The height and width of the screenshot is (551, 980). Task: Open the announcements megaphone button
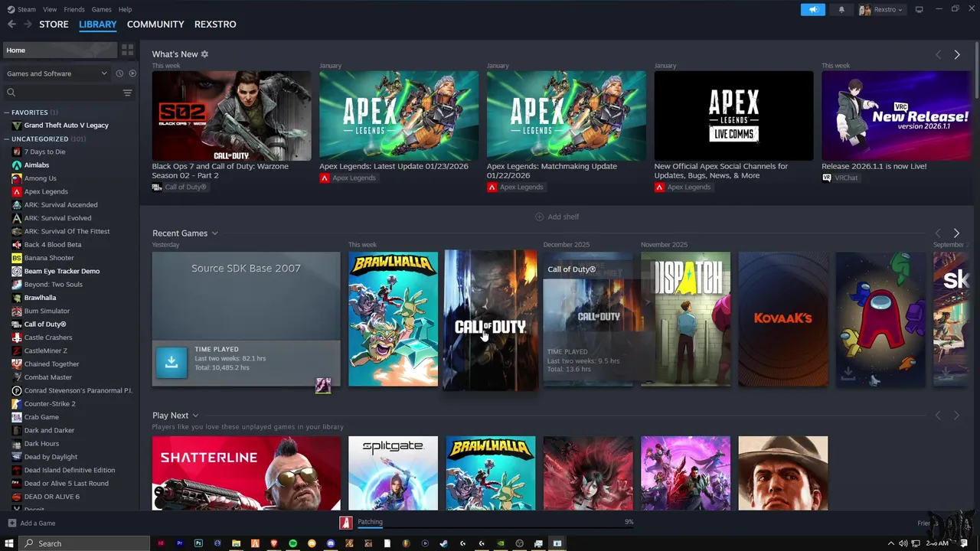[x=813, y=9]
